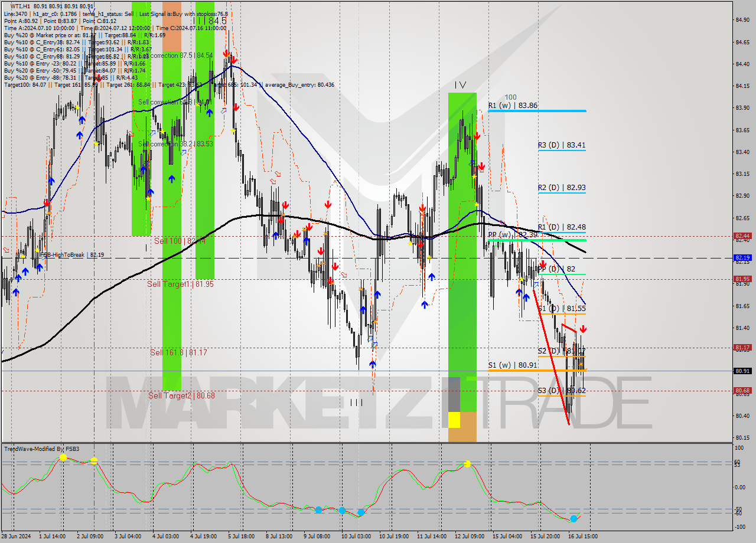Click the 'WTI,H1' chart symbol header

(x=21, y=6)
